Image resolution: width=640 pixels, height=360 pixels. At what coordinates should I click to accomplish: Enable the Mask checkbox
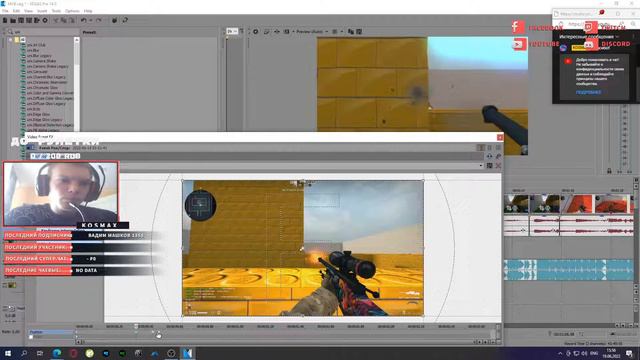tap(31, 337)
